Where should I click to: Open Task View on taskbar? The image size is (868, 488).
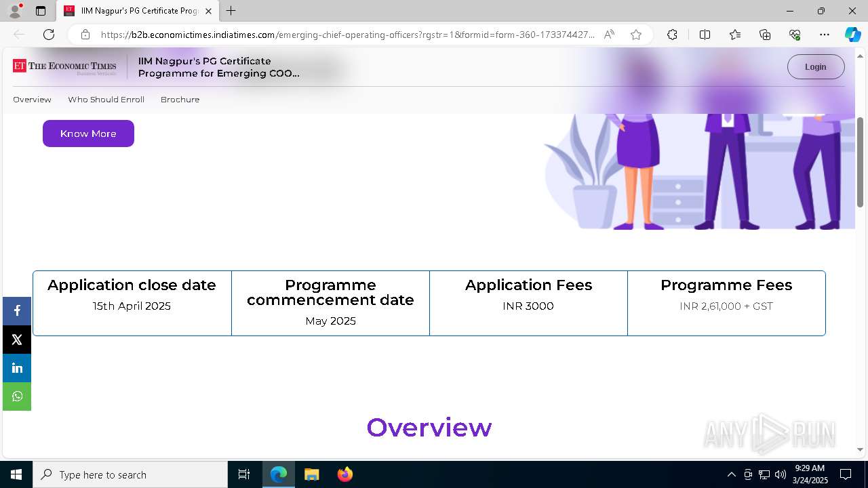[244, 474]
